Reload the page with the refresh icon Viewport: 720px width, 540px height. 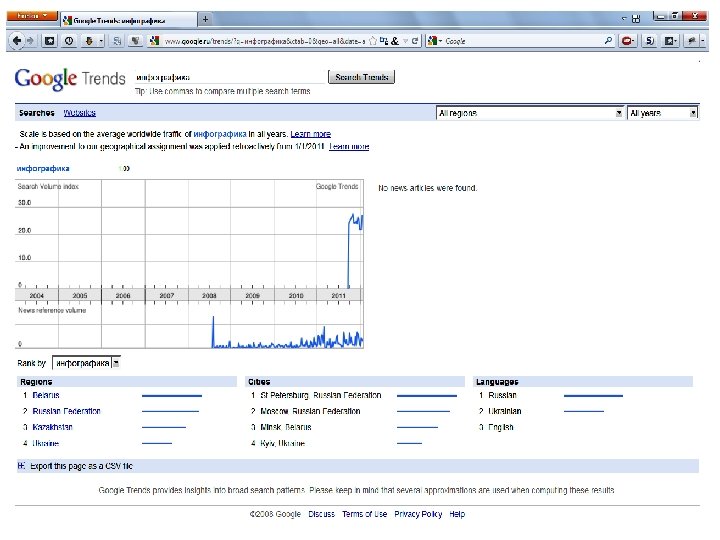pos(415,41)
